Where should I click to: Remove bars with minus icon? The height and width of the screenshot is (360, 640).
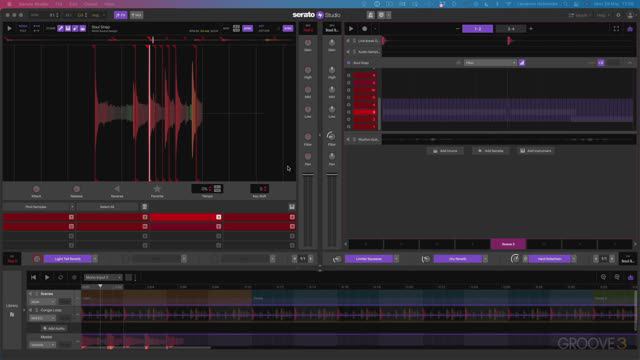point(458,29)
